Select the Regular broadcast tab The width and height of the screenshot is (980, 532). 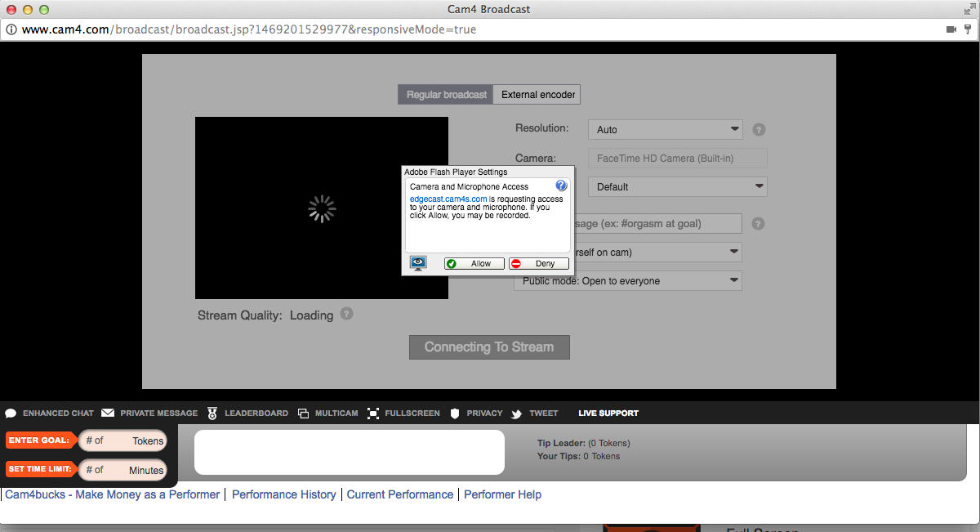(x=446, y=95)
